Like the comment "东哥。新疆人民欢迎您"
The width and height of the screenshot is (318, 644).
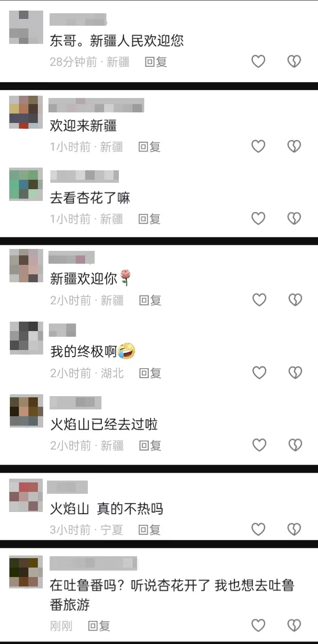pos(259,61)
